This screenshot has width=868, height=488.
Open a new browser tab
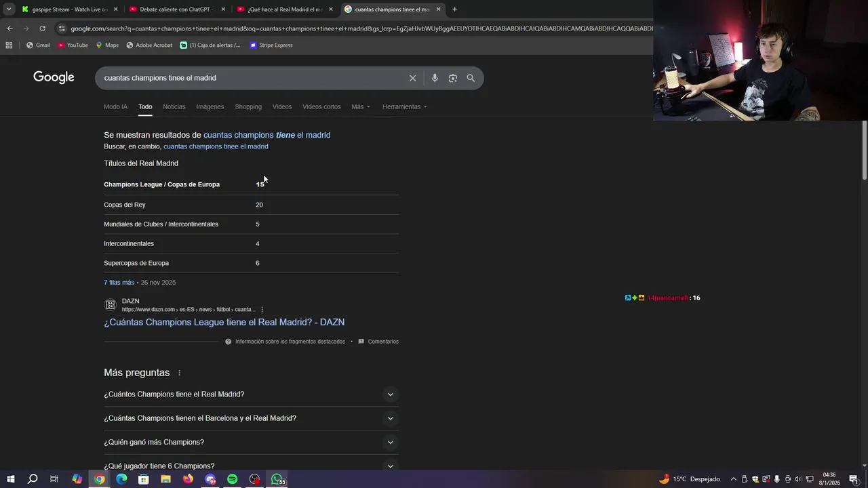click(x=454, y=9)
